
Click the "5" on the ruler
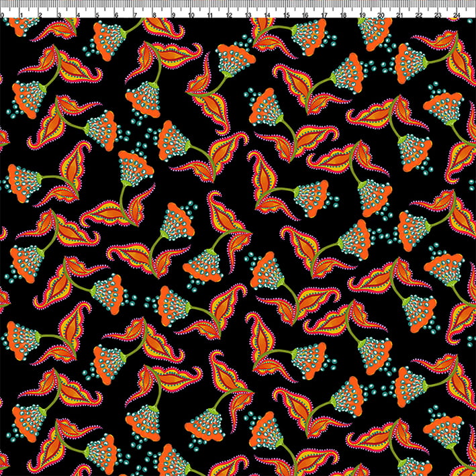(x=97, y=15)
